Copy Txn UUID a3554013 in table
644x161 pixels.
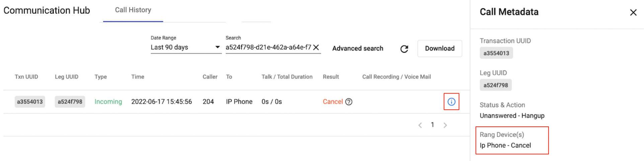tap(30, 102)
